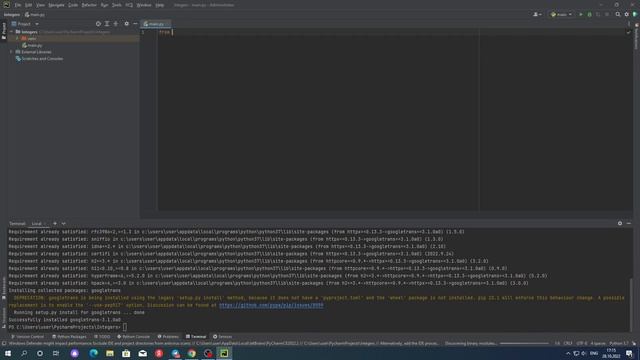Select main.py in the project tree

click(x=32, y=45)
